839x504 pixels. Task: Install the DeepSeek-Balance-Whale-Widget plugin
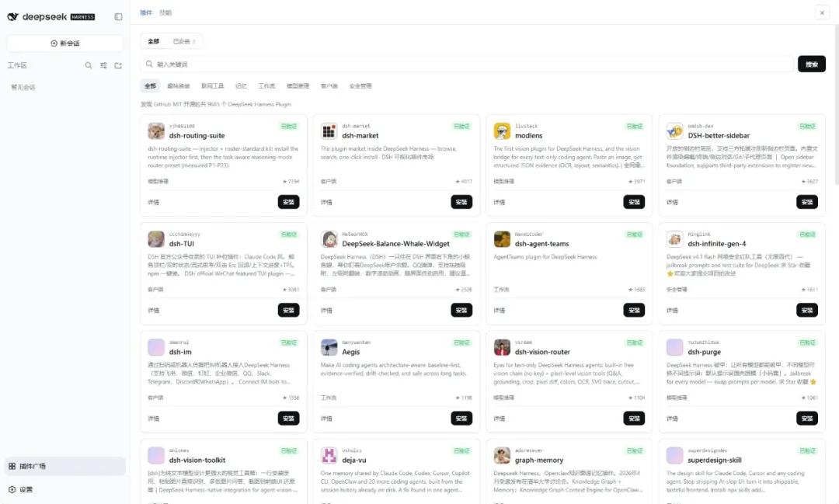(x=461, y=311)
